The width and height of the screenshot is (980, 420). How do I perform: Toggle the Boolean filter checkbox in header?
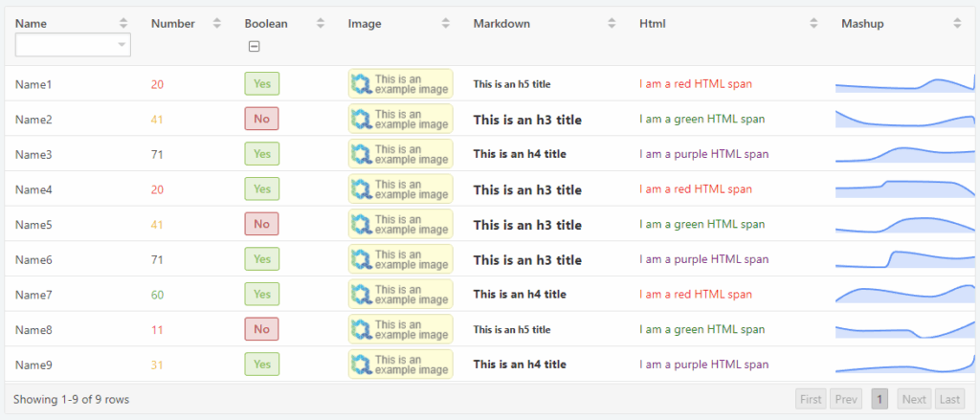pyautogui.click(x=254, y=46)
